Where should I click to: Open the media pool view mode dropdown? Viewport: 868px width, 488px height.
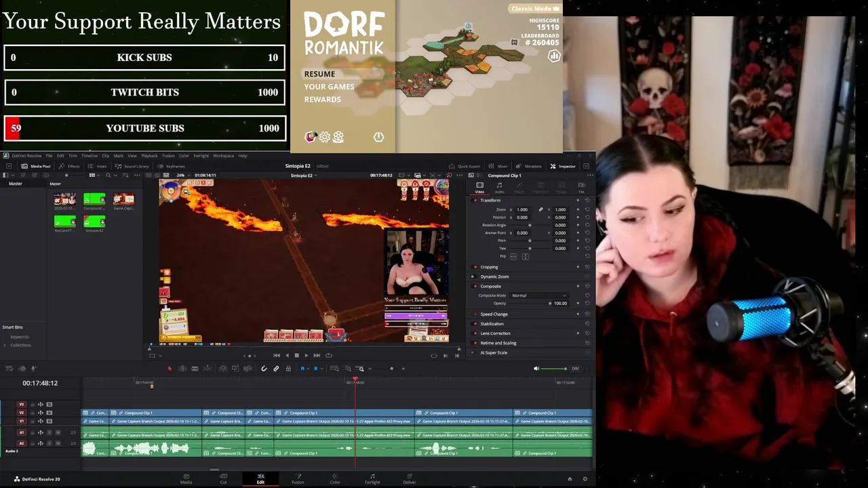(94, 176)
